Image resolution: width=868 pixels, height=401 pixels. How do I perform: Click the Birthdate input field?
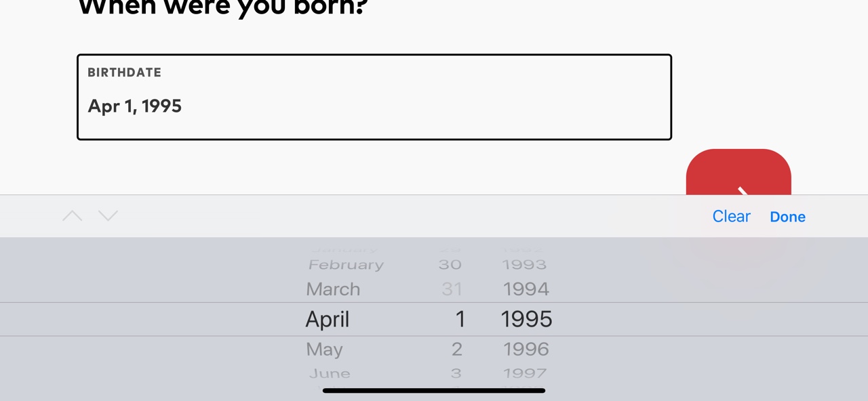pos(374,97)
